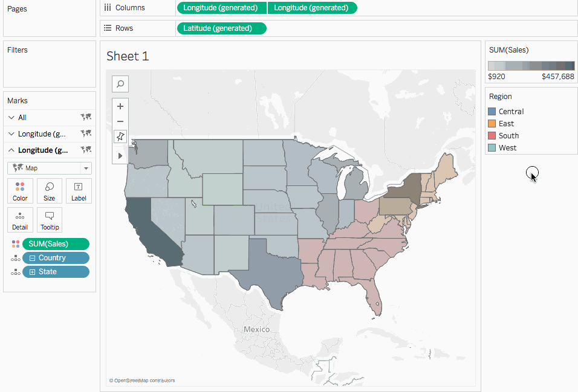Screen dimensions: 578x392
Task: Open the OpenStreetMap contributors attribution
Action: pos(142,381)
